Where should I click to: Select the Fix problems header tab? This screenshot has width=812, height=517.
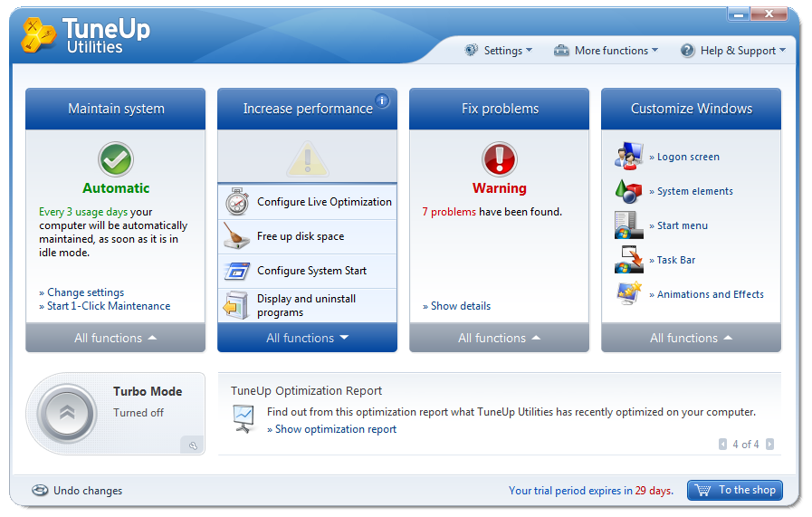tap(499, 109)
